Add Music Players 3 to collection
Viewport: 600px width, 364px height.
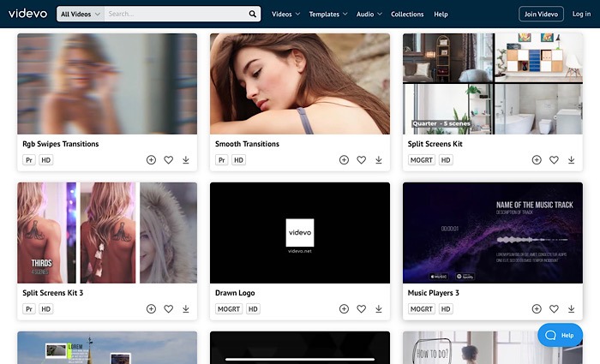pos(537,309)
